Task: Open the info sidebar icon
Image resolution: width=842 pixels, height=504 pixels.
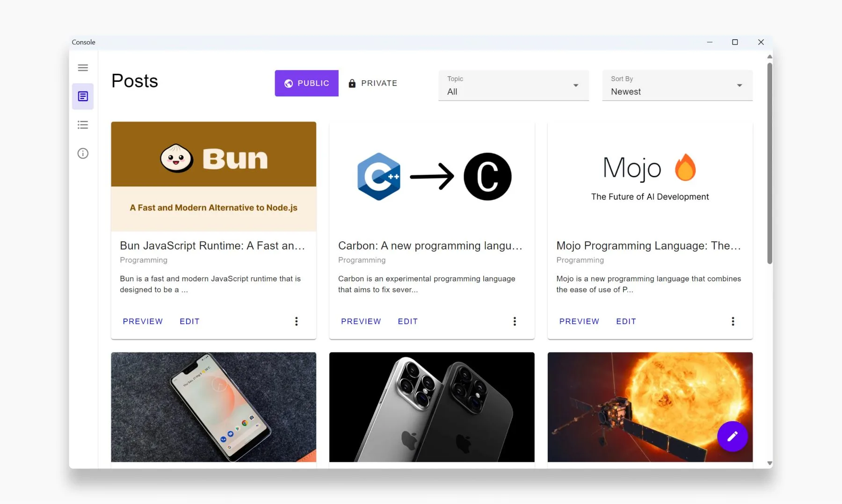Action: point(83,153)
